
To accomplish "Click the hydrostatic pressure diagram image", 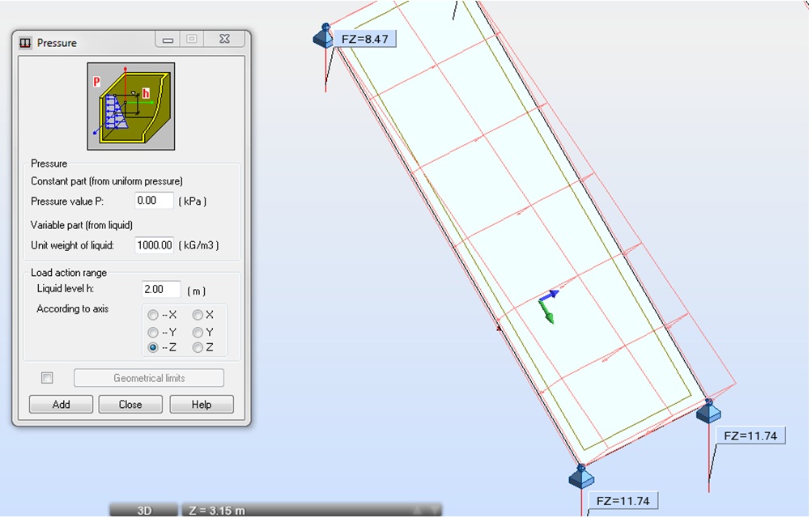I will click(x=131, y=107).
